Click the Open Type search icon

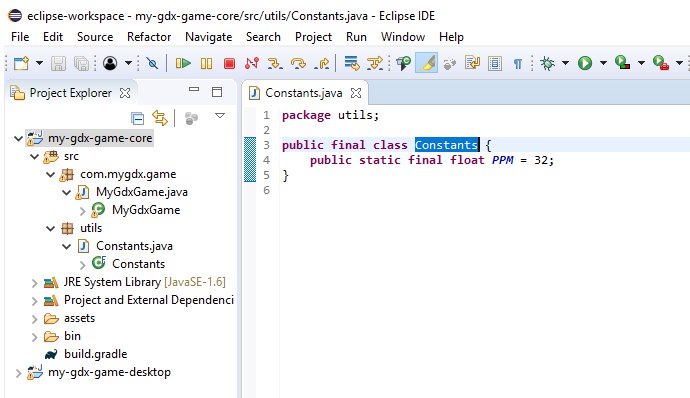coord(404,63)
